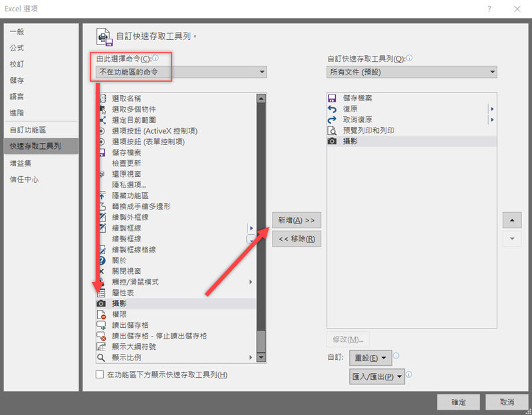
Task: Click the scroll down arrow of the command list
Action: 261,357
